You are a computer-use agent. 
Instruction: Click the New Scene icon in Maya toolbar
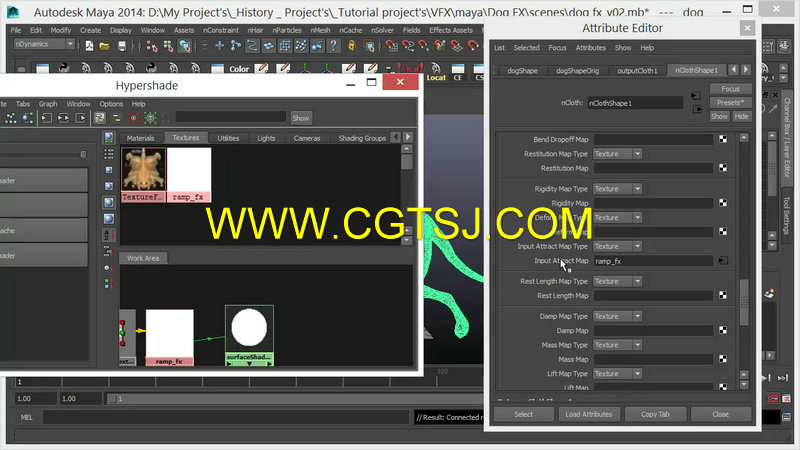pyautogui.click(x=89, y=46)
